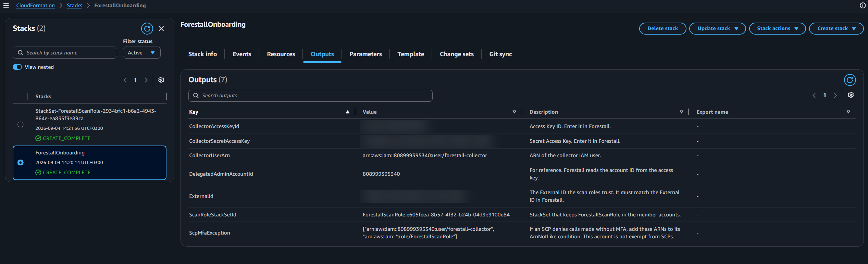The image size is (868, 264).
Task: Select the StackSet-ForestallScanRole stack radio button
Action: 21,125
